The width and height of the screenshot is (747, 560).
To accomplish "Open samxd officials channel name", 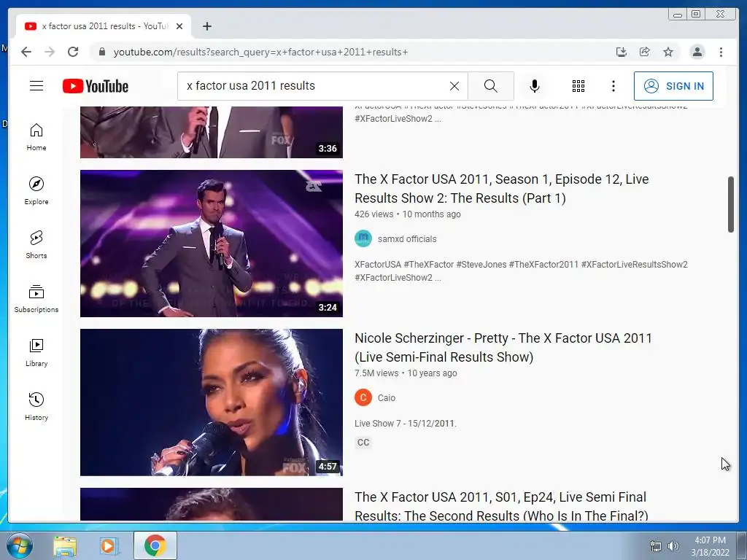I will pyautogui.click(x=407, y=239).
